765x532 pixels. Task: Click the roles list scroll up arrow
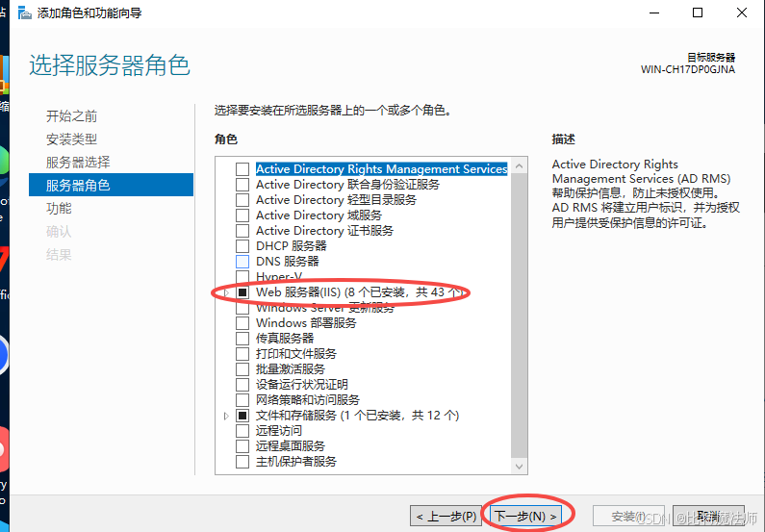tap(519, 166)
